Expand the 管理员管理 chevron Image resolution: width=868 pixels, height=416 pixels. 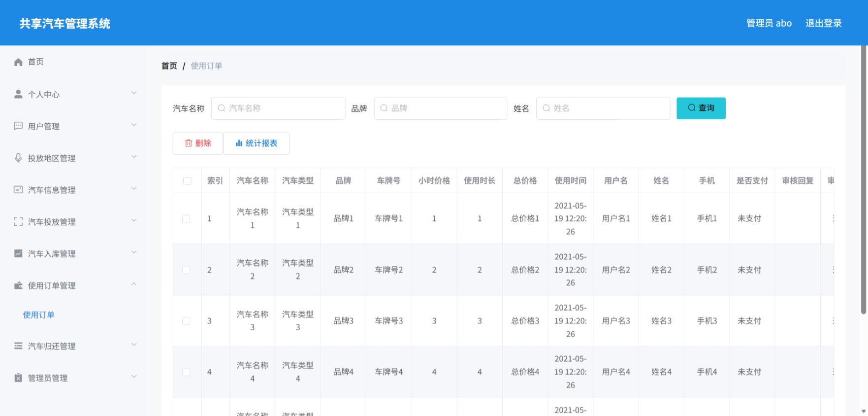tap(134, 377)
